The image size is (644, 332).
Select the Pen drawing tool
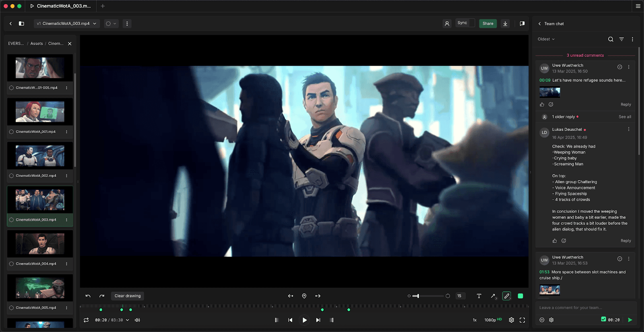507,296
